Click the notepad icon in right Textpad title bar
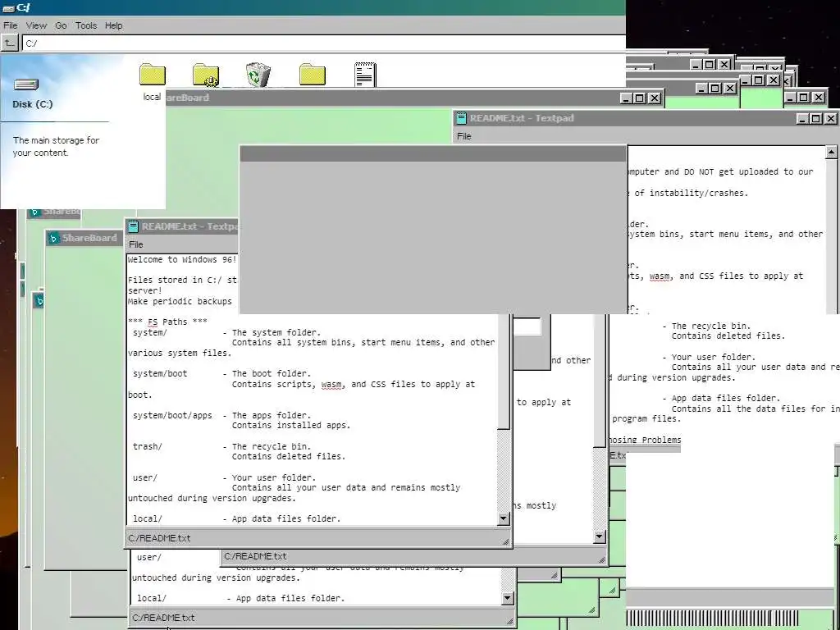 pyautogui.click(x=461, y=118)
